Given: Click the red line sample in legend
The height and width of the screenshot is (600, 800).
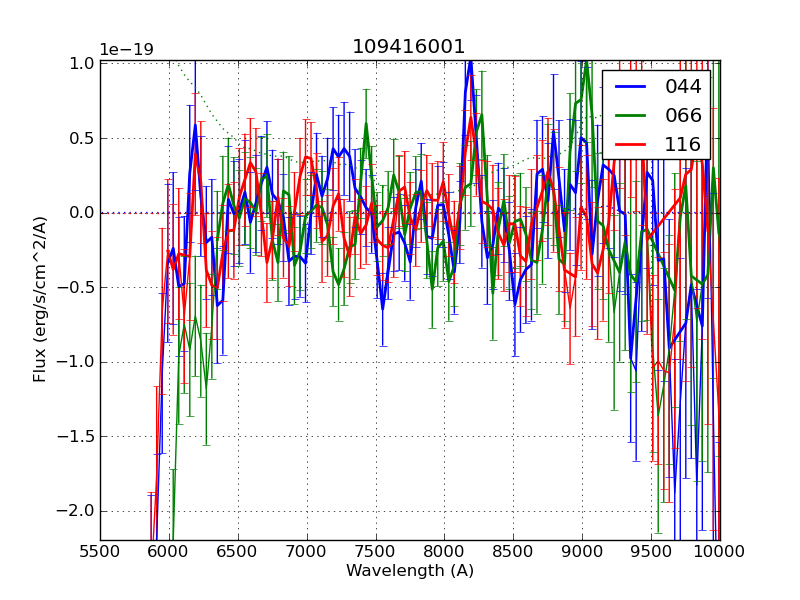Looking at the screenshot, I should pos(629,144).
